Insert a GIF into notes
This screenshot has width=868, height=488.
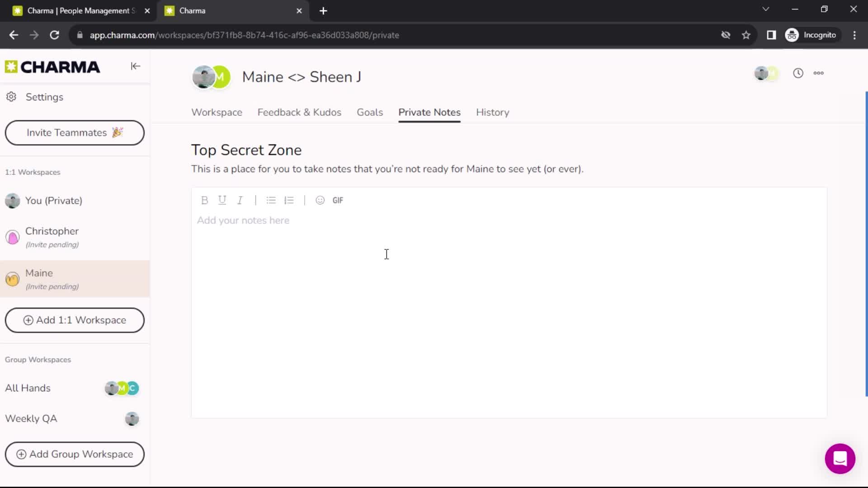337,200
